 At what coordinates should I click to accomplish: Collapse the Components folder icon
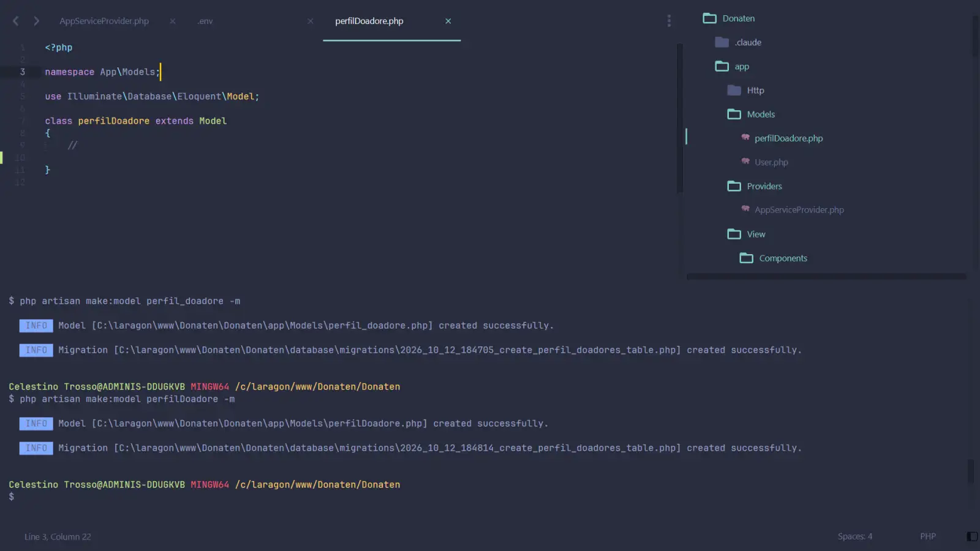coord(747,258)
